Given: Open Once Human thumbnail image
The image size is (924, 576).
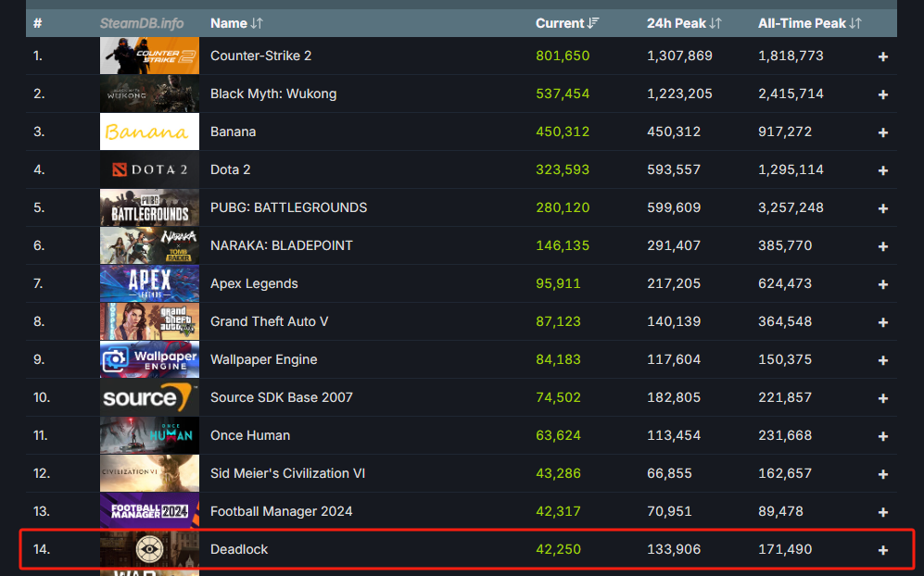Looking at the screenshot, I should (150, 436).
